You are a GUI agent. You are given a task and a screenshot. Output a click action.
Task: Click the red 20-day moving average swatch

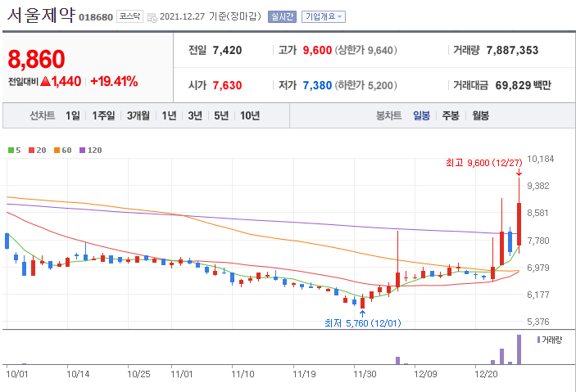(x=32, y=150)
